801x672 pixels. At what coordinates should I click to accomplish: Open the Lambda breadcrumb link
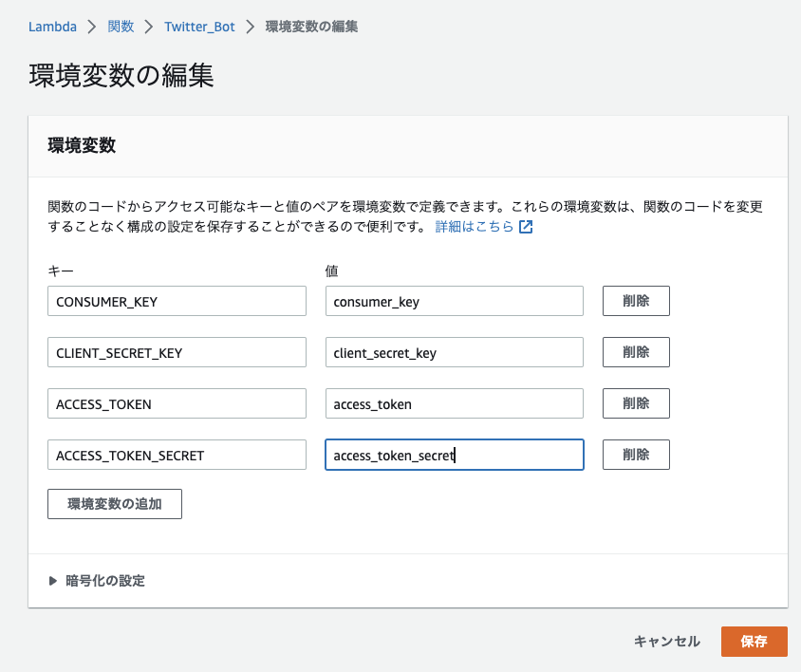(52, 27)
